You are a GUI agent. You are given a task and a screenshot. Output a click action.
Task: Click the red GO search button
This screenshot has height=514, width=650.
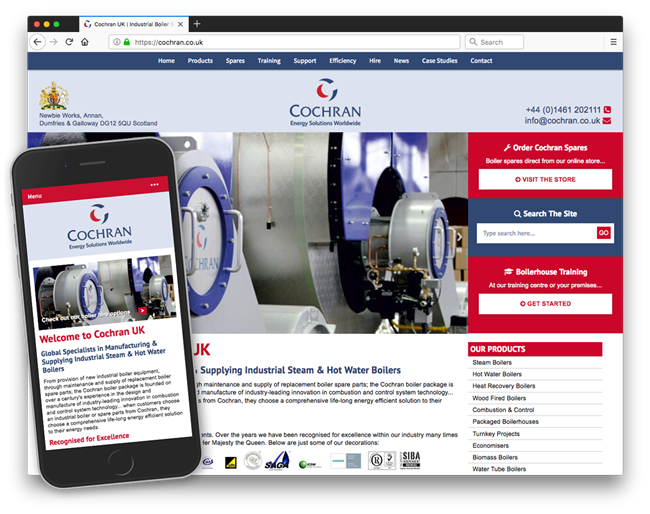tap(604, 233)
